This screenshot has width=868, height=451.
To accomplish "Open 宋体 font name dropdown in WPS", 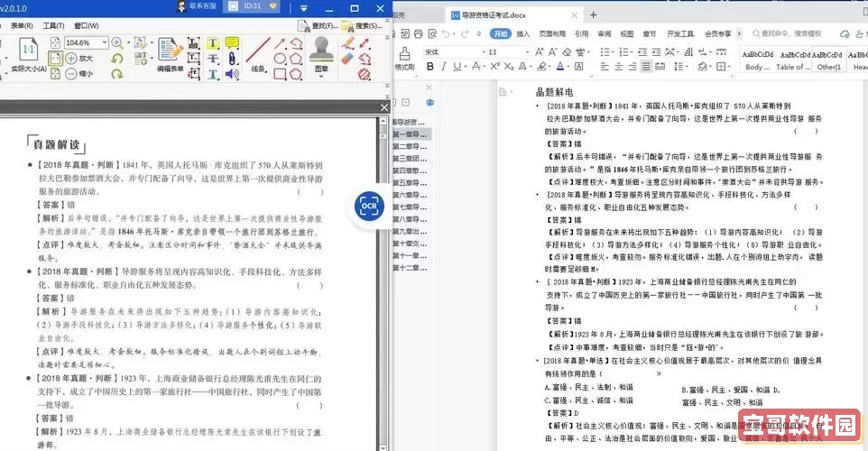I will pyautogui.click(x=482, y=52).
